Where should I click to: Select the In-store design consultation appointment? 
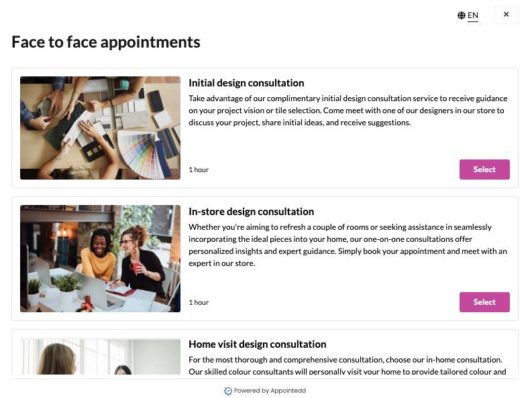coord(484,302)
